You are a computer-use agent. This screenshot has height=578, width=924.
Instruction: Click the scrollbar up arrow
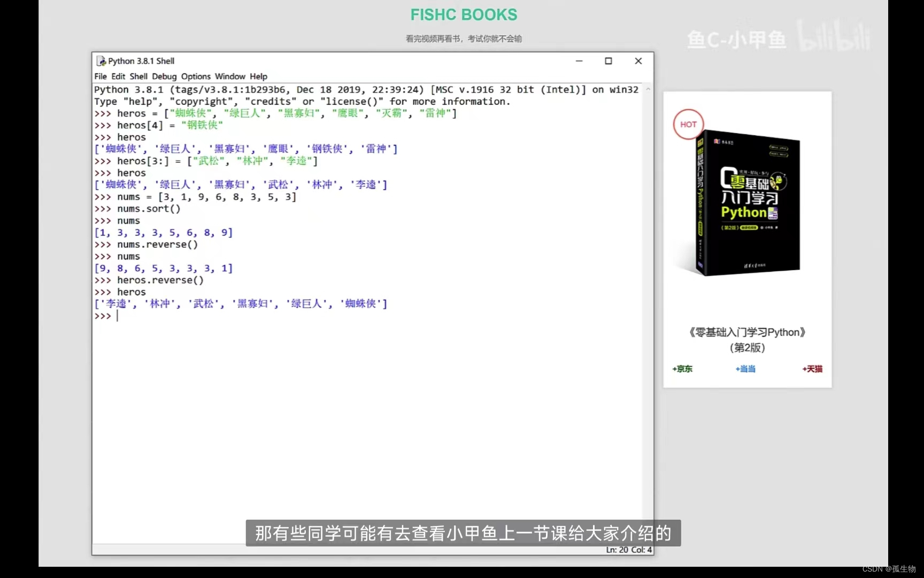[x=647, y=89]
